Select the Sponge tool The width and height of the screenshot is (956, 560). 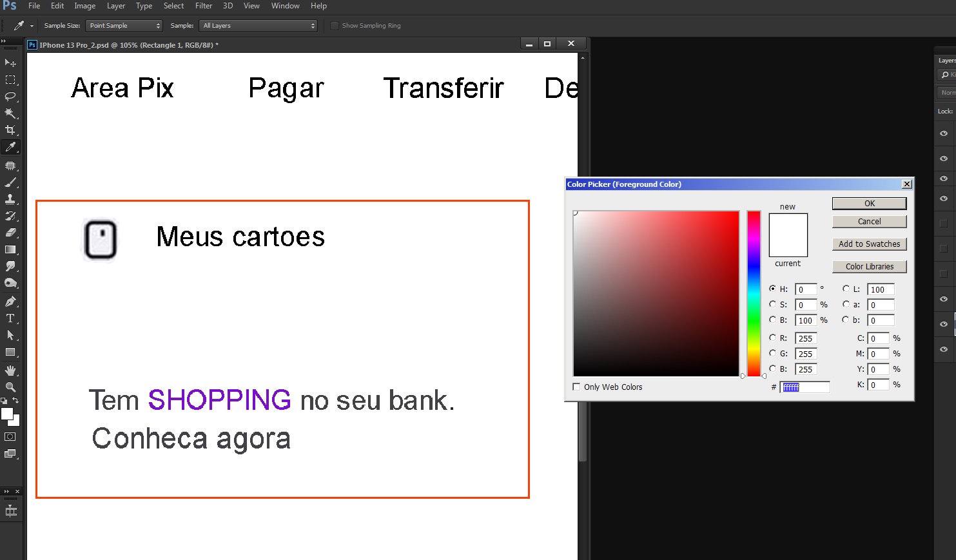point(10,283)
